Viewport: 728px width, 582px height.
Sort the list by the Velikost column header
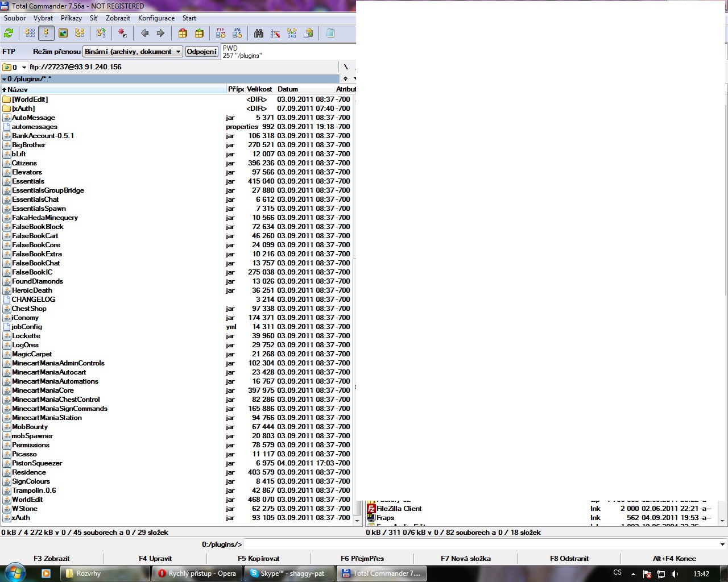click(x=260, y=89)
